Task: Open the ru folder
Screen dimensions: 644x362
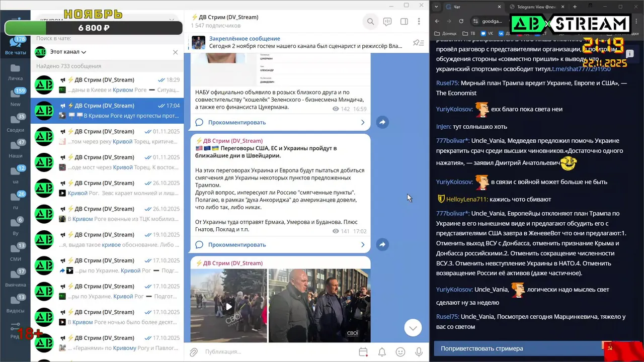Action: 15,201
